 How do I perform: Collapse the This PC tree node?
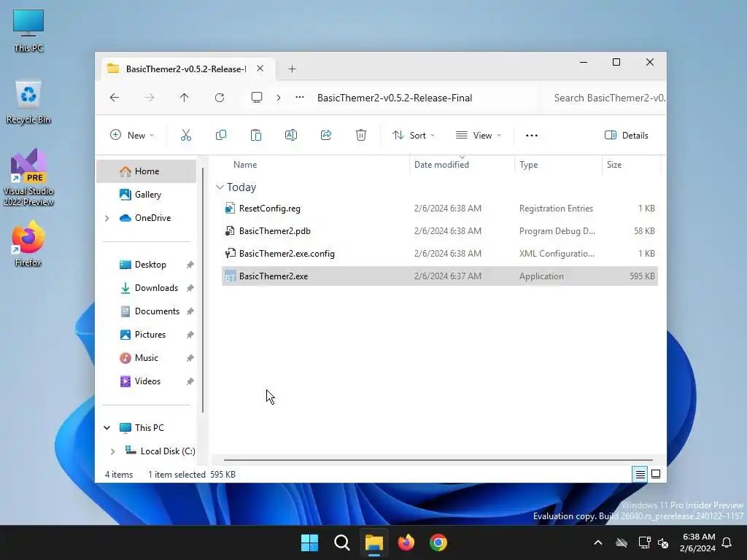tap(107, 427)
